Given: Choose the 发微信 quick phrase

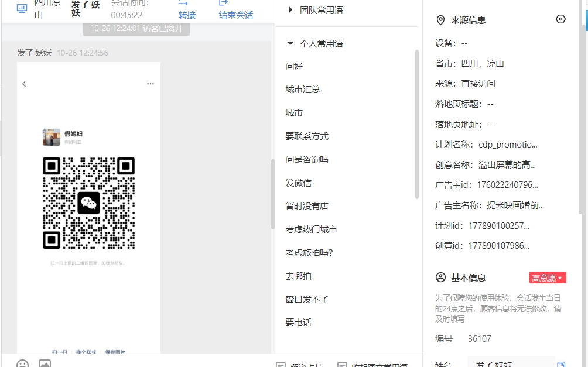Looking at the screenshot, I should click(298, 183).
